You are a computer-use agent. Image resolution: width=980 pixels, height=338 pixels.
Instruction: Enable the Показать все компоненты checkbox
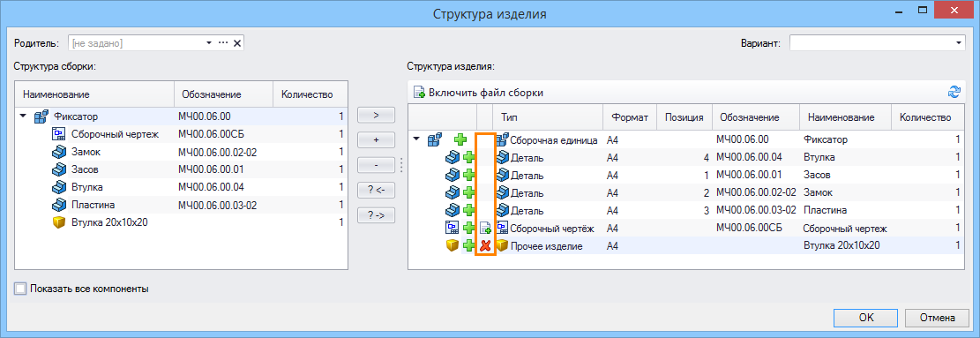click(x=21, y=289)
